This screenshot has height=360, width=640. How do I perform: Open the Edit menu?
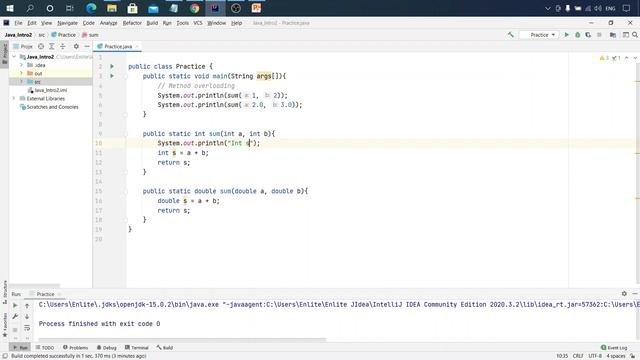point(32,23)
